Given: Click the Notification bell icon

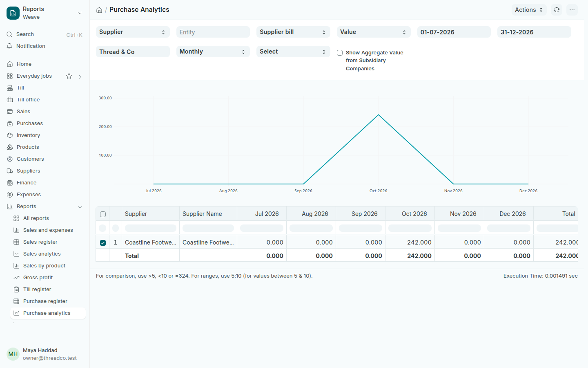Looking at the screenshot, I should (9, 46).
